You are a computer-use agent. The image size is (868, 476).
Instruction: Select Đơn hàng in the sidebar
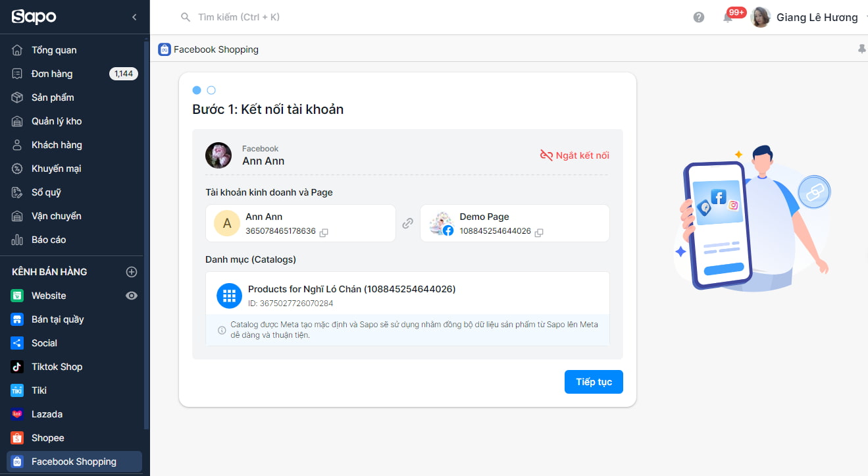click(53, 73)
